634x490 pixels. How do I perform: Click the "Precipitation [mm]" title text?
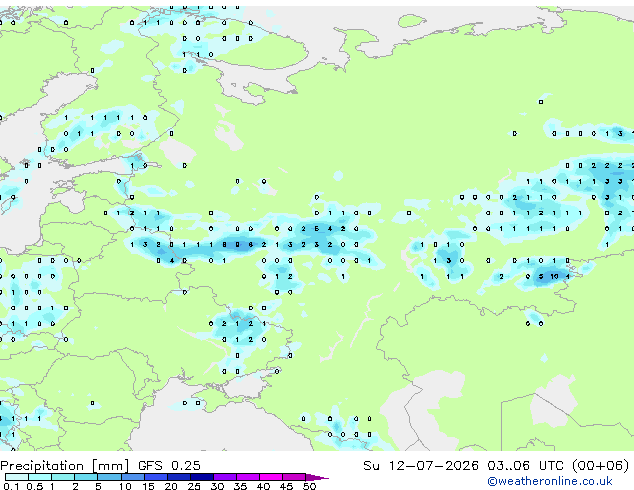[x=65, y=466]
